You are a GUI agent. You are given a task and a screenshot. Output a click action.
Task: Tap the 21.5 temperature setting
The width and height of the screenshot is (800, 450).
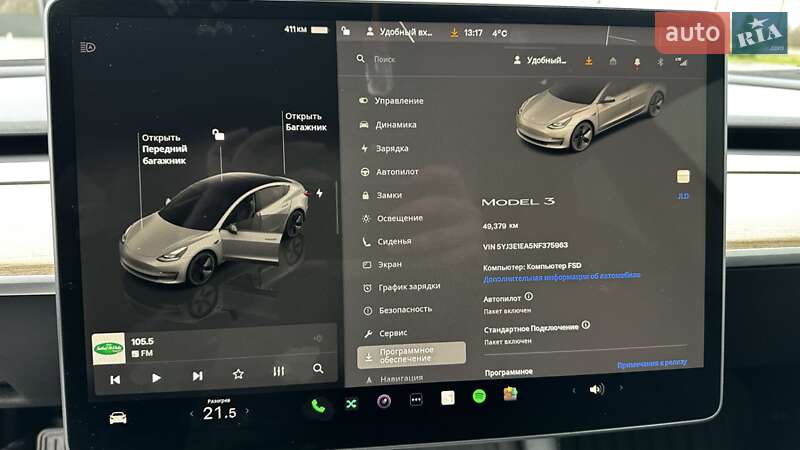click(220, 413)
